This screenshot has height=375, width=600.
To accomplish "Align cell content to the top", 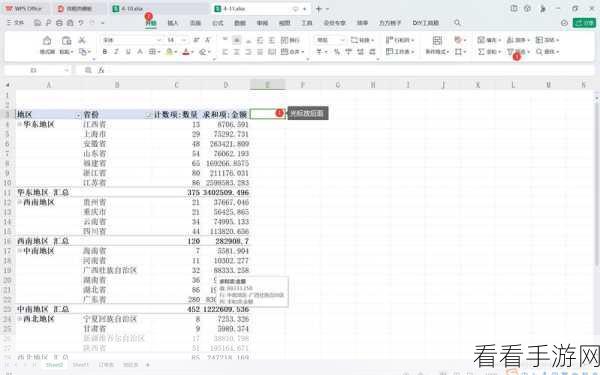I will click(x=225, y=40).
